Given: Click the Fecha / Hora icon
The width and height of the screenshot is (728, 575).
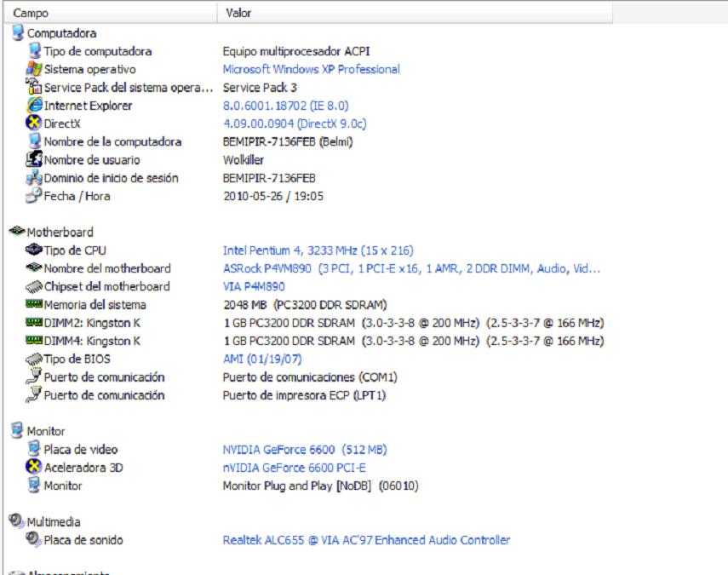Looking at the screenshot, I should [x=34, y=195].
